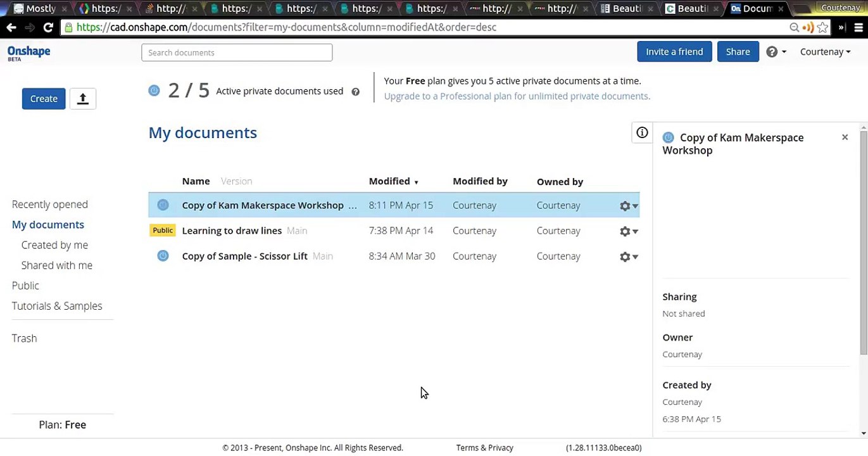Click the 8:11 PM Apr 15 modified date
The width and height of the screenshot is (868, 456).
[x=401, y=205]
